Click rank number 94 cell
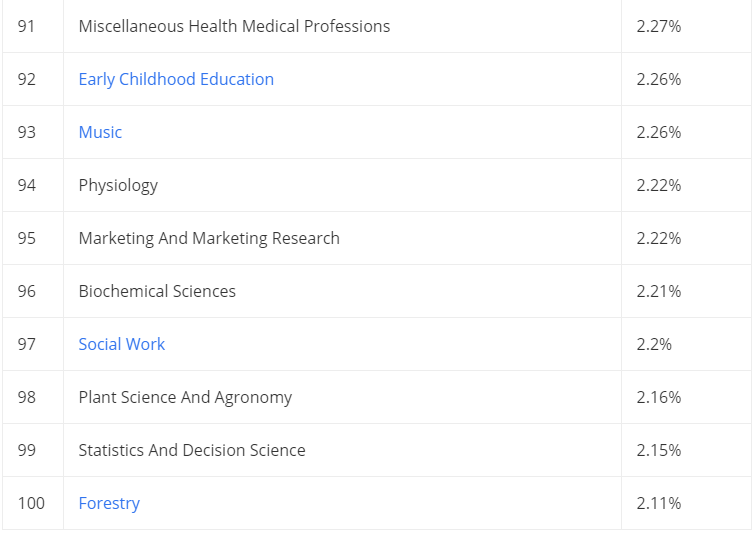 click(33, 185)
